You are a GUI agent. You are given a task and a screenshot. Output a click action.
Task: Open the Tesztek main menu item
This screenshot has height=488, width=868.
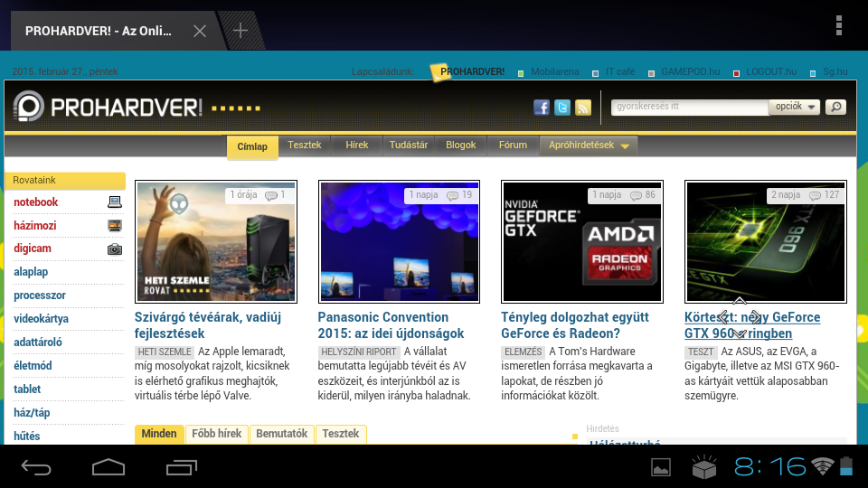click(x=305, y=145)
